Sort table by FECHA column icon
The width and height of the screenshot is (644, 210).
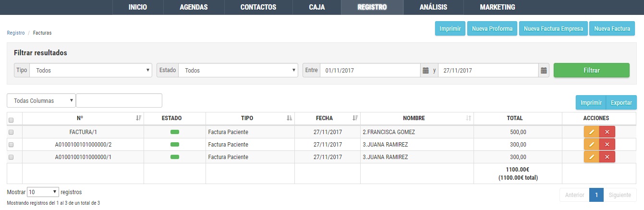click(355, 118)
